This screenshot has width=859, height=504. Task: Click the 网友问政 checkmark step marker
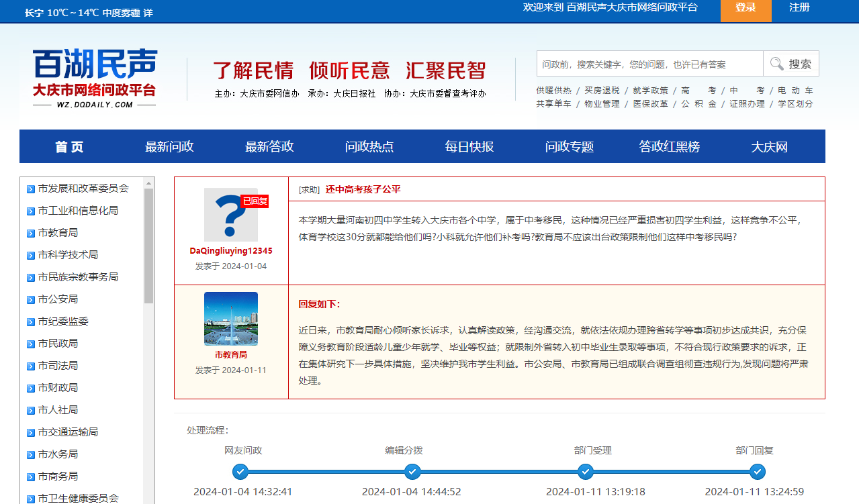pyautogui.click(x=240, y=472)
